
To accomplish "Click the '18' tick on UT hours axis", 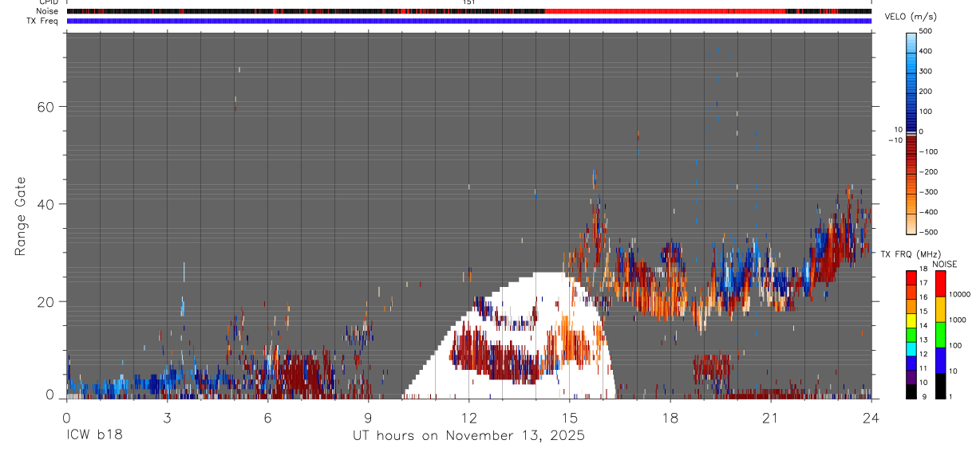I will coord(670,417).
